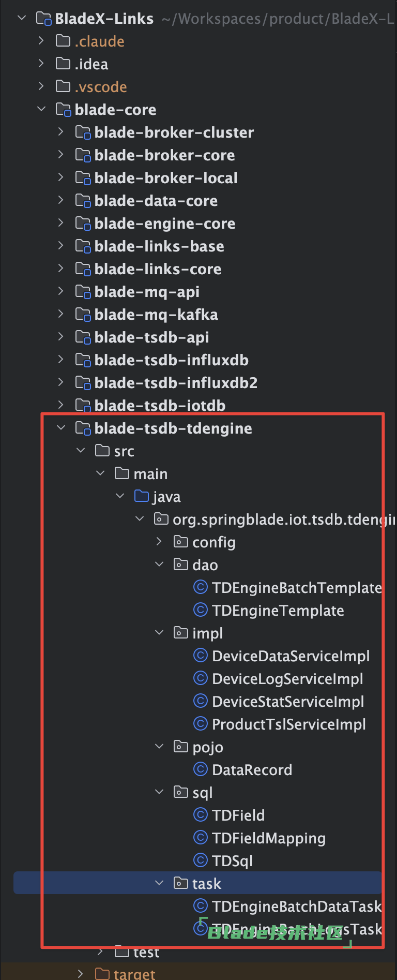Select the blade-tsdb-influxdb2 module
The height and width of the screenshot is (980, 397).
click(176, 383)
